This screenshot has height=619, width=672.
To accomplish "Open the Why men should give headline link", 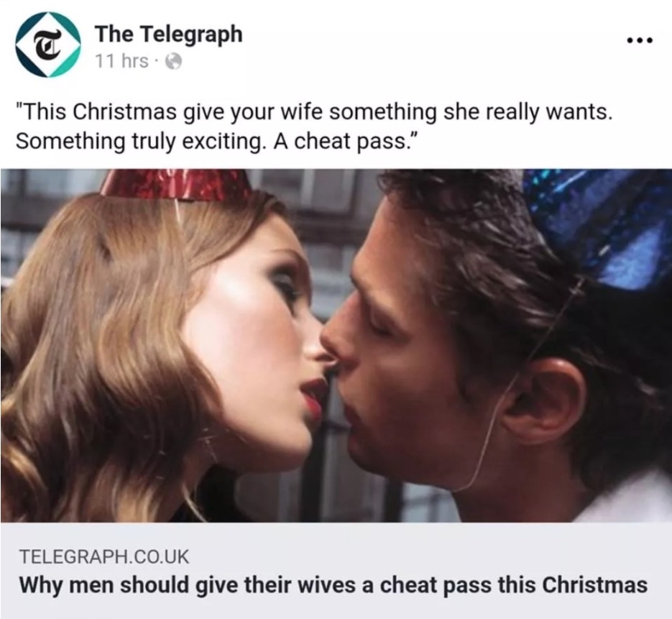I will [333, 584].
